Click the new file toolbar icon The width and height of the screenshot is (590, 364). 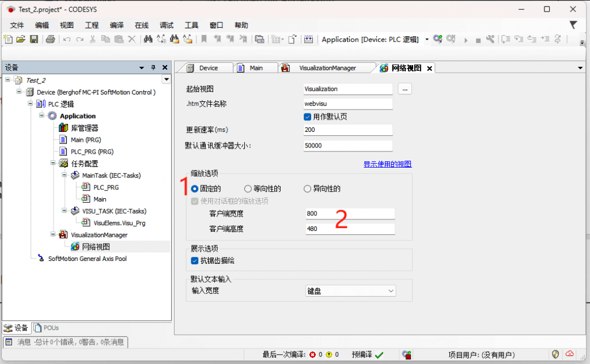point(8,39)
